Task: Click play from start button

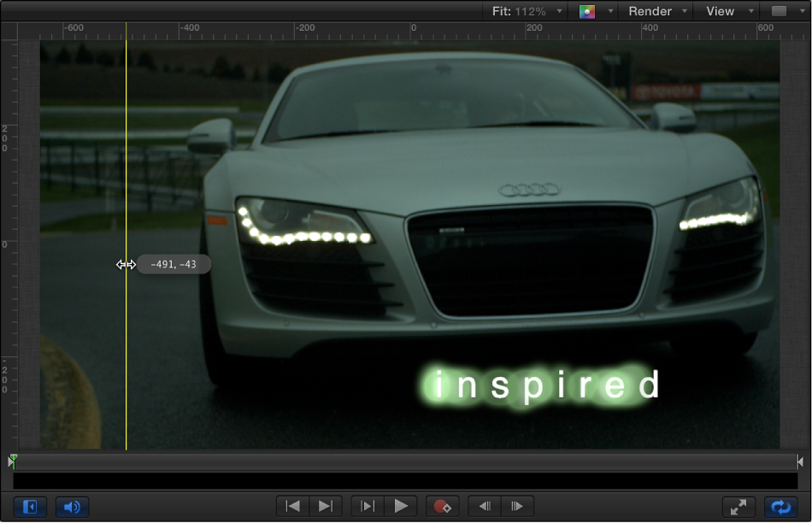Action: coord(368,506)
